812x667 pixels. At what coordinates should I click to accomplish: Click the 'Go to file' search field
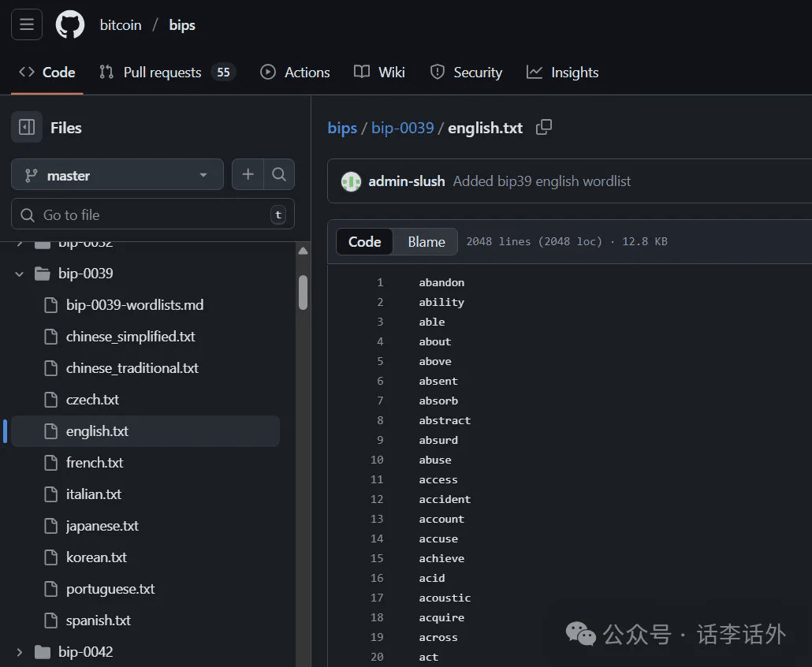pyautogui.click(x=150, y=214)
